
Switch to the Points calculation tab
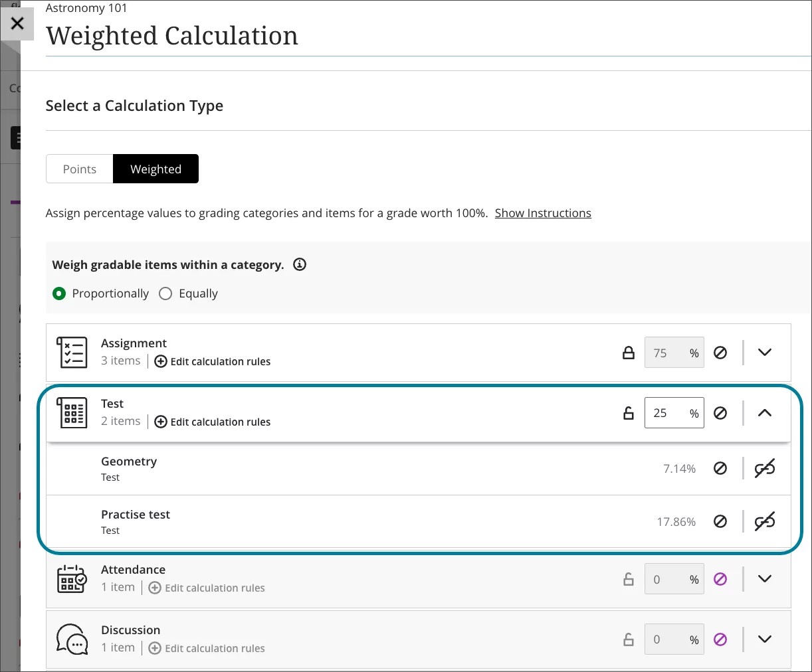79,169
